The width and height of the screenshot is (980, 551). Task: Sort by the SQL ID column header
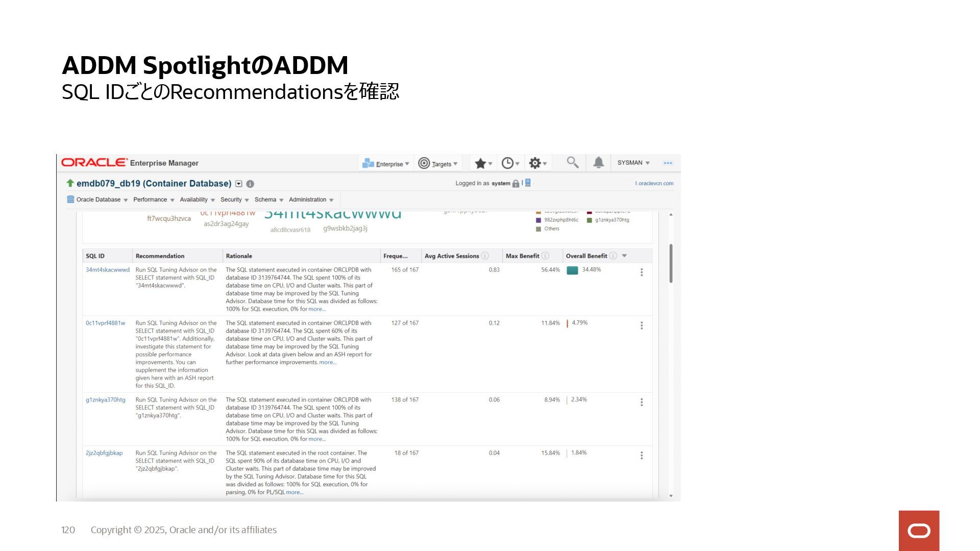coord(95,256)
